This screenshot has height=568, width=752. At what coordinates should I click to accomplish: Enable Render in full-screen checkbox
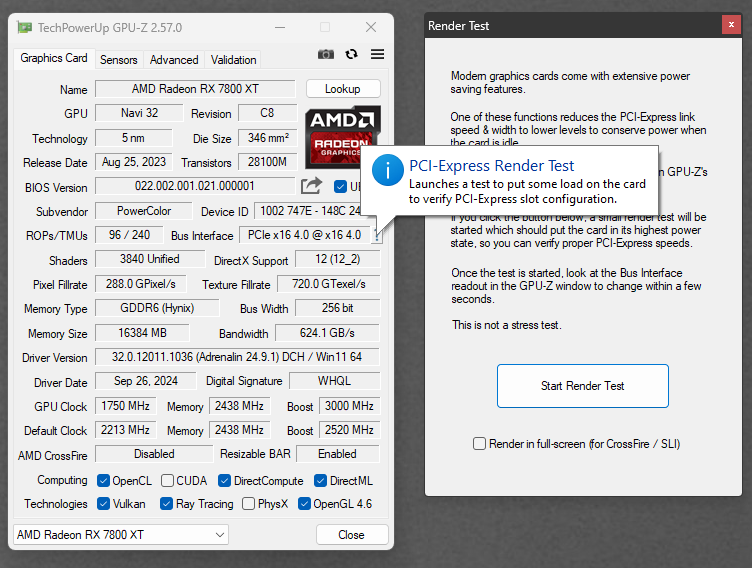(479, 443)
